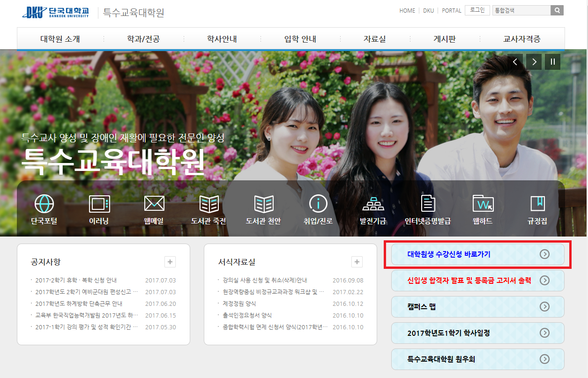This screenshot has width=588, height=378.
Task: Click the 이러닝 screen icon
Action: 99,204
